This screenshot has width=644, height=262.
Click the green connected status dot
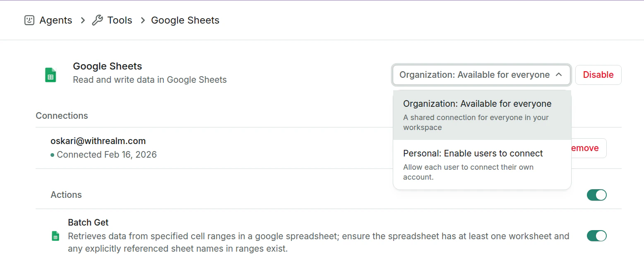point(53,155)
